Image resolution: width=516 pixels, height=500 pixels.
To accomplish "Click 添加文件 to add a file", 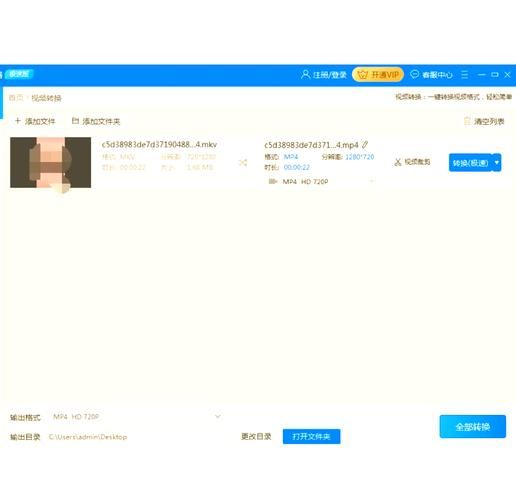I will 35,121.
